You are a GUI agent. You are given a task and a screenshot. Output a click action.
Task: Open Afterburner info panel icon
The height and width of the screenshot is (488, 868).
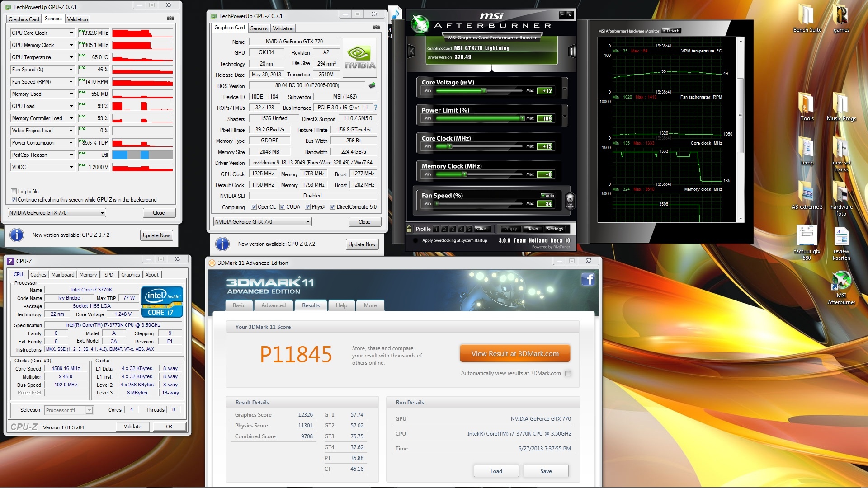point(571,51)
